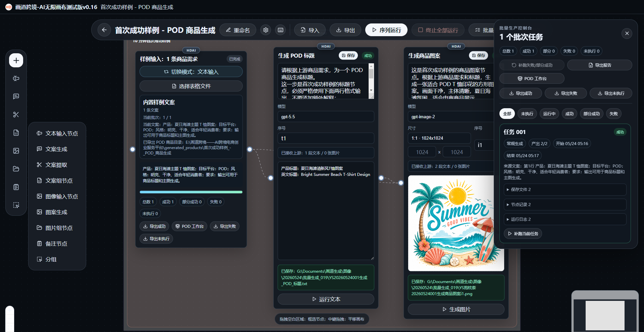Click 选择表格文件 button
Screen dimensions: 644x332
191,86
